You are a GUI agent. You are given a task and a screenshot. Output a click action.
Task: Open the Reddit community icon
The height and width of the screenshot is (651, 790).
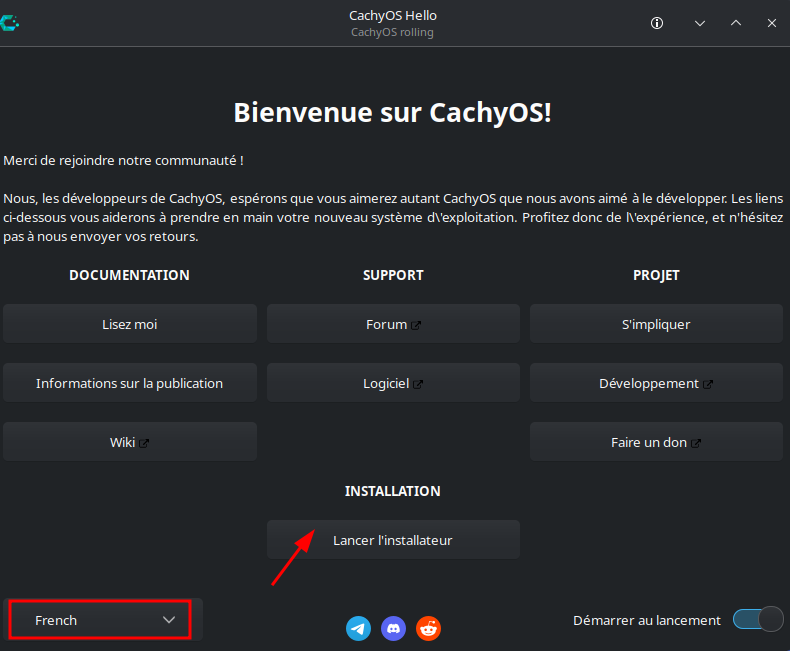click(428, 628)
